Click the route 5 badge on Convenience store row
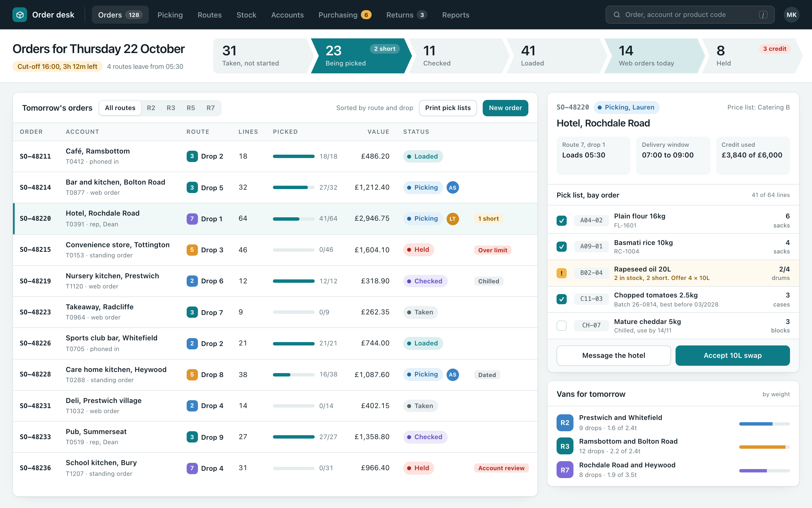812x508 pixels. tap(192, 250)
